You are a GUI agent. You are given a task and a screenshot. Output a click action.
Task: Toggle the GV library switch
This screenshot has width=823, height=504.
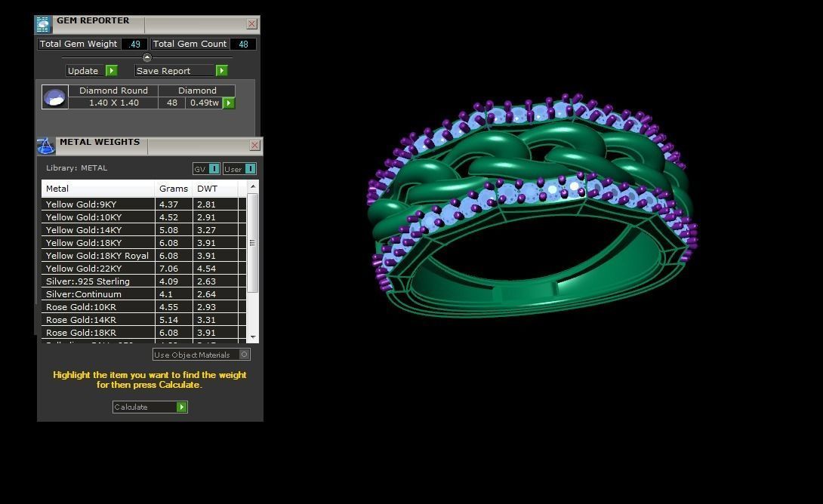pyautogui.click(x=214, y=169)
